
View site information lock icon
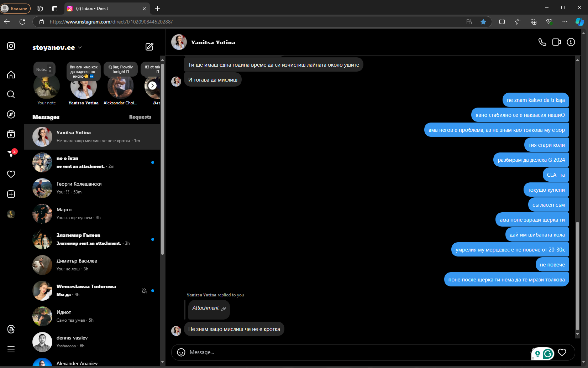[x=42, y=22]
